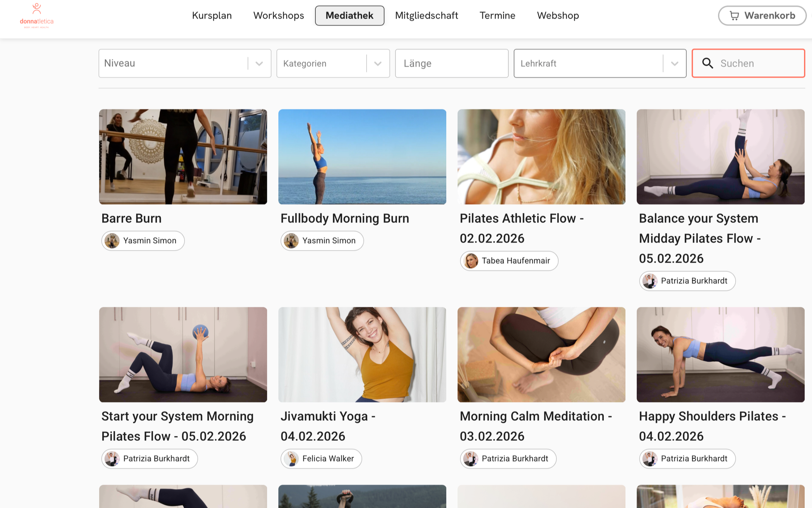This screenshot has width=812, height=508.
Task: Click the donnatletica logo
Action: [x=37, y=16]
